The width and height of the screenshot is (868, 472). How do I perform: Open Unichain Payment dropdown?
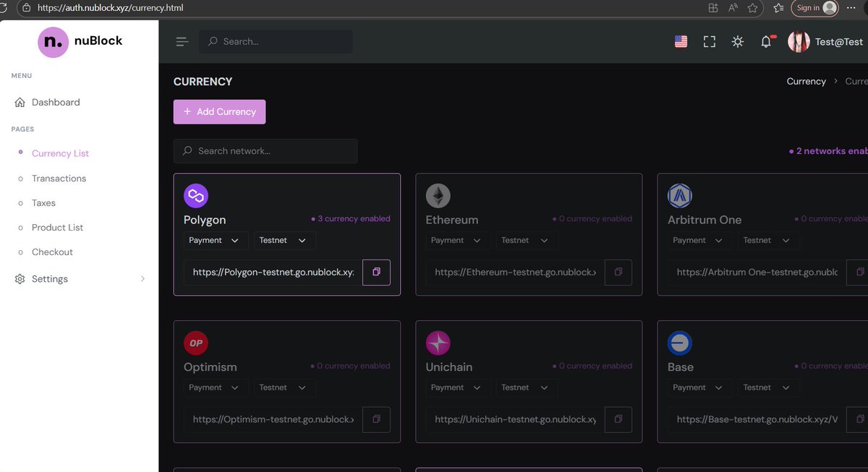458,388
